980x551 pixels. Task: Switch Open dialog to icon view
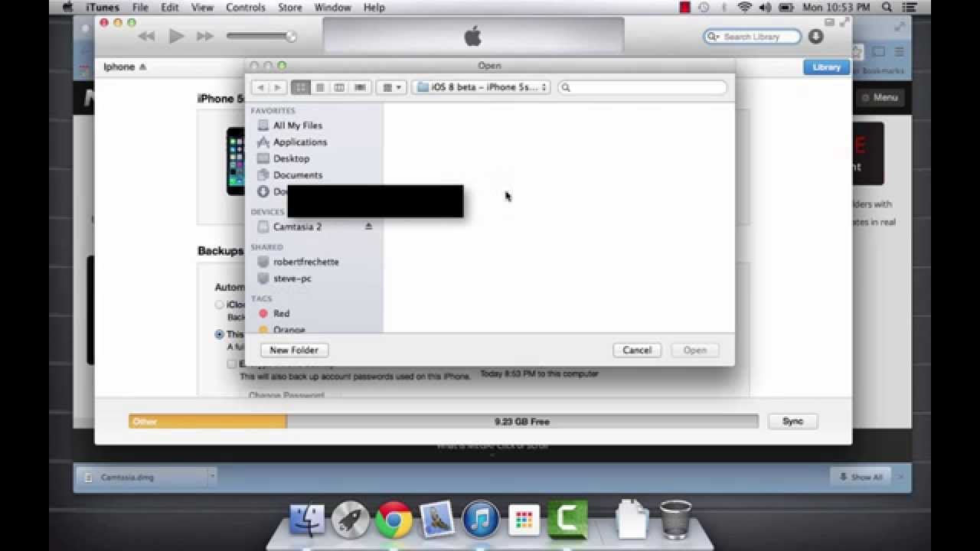[x=301, y=87]
